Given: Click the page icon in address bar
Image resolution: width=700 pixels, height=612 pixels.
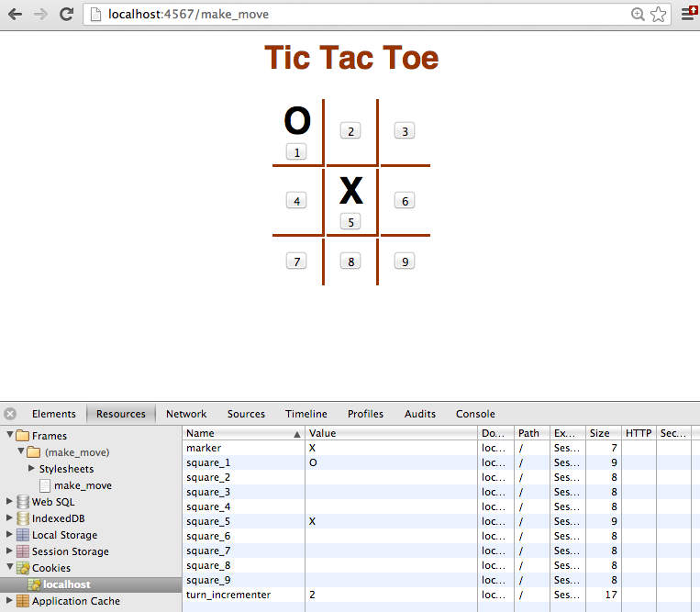Looking at the screenshot, I should (95, 15).
